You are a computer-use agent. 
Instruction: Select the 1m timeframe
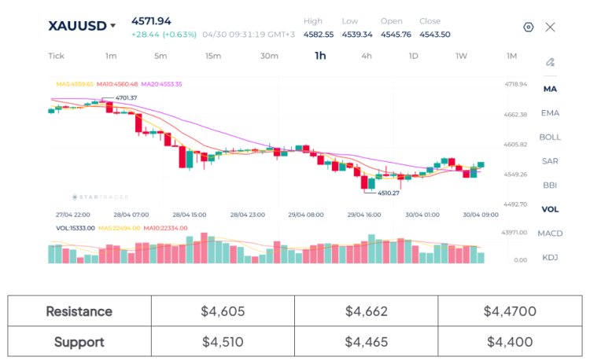click(111, 56)
